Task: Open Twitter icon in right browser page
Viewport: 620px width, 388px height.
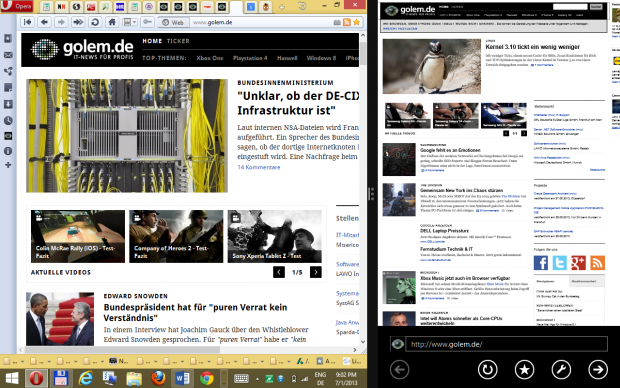Action: 560,263
